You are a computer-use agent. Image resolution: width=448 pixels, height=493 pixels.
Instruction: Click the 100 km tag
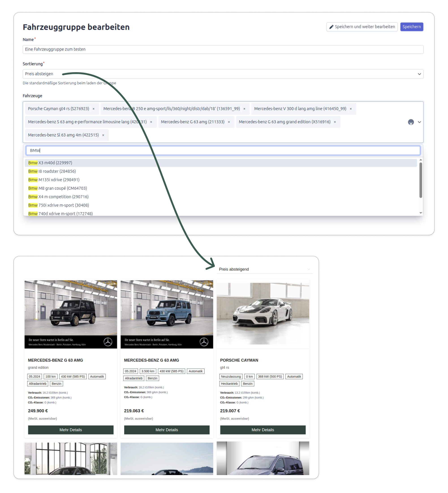click(x=51, y=377)
